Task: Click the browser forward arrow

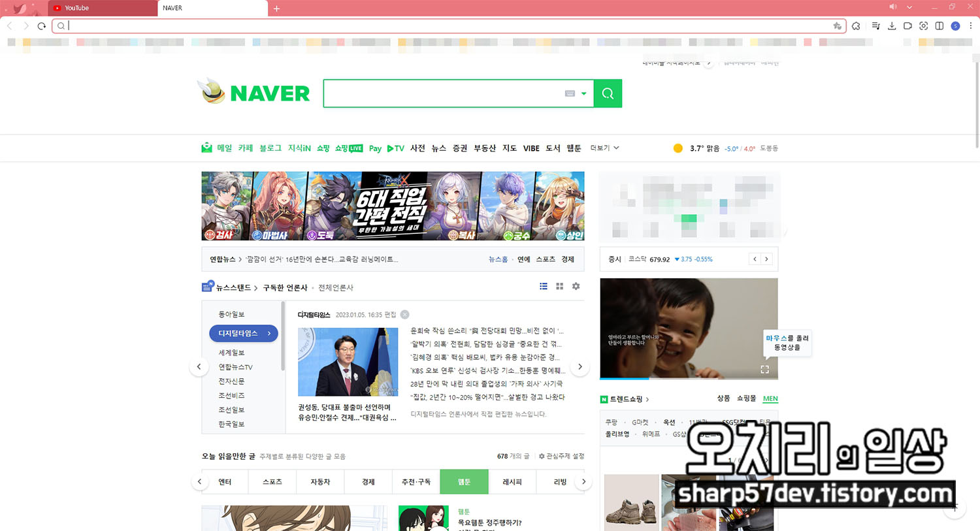Action: point(26,26)
